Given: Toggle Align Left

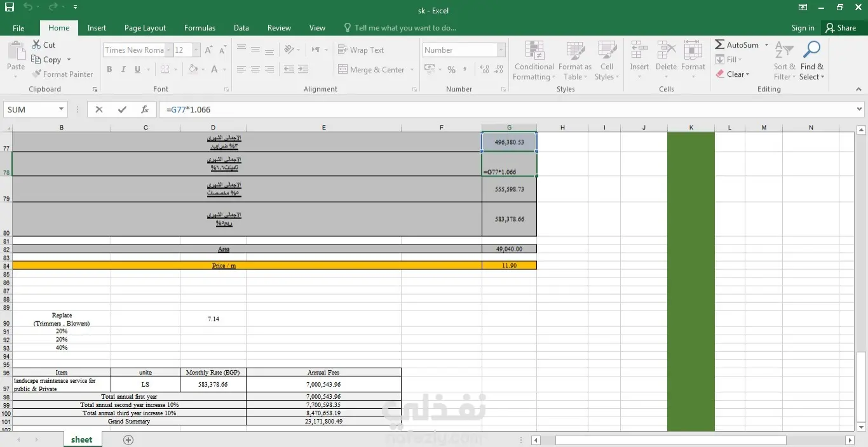Looking at the screenshot, I should 241,69.
